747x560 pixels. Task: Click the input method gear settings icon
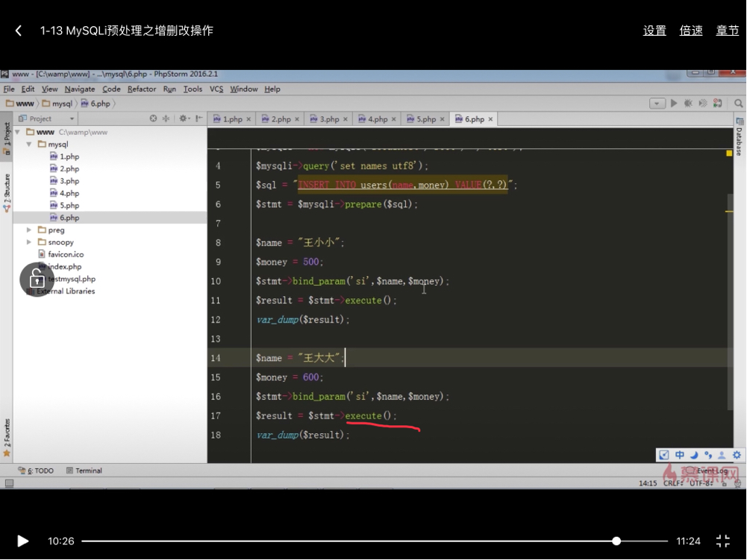737,455
